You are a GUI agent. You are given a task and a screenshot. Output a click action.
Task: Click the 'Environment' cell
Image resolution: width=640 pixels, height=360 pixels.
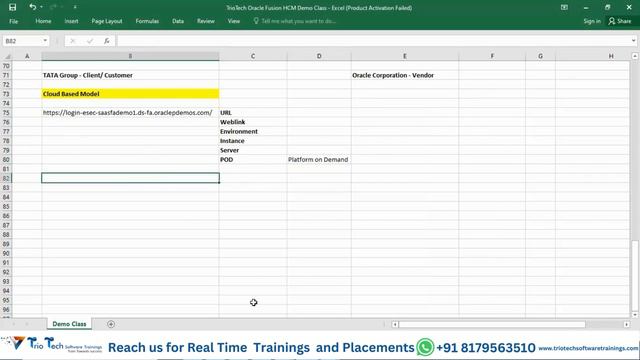click(x=253, y=131)
